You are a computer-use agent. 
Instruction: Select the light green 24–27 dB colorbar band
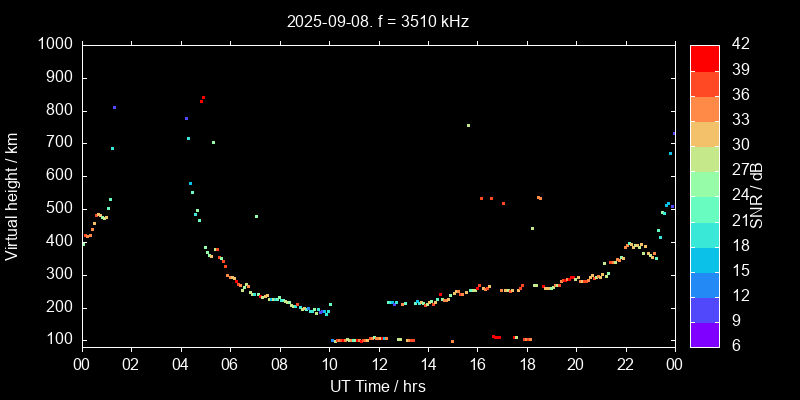[705, 184]
